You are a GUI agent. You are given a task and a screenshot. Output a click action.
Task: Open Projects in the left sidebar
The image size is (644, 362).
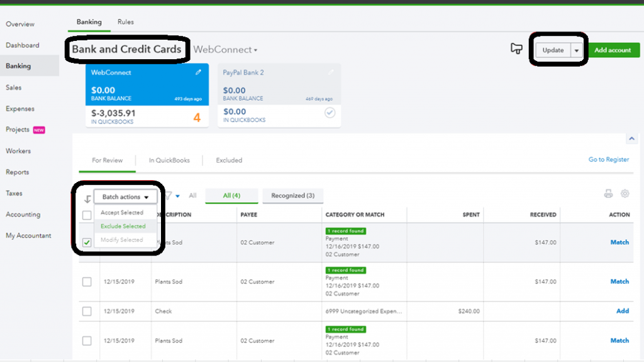(x=18, y=130)
